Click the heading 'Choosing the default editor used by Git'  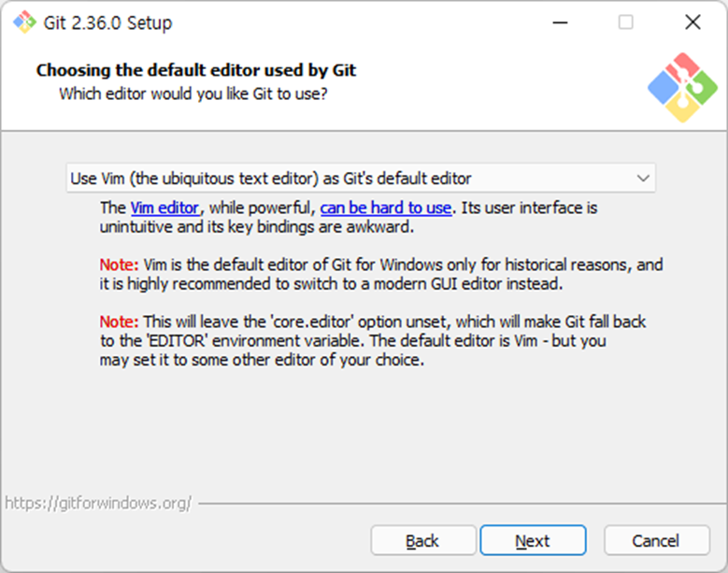pyautogui.click(x=196, y=70)
